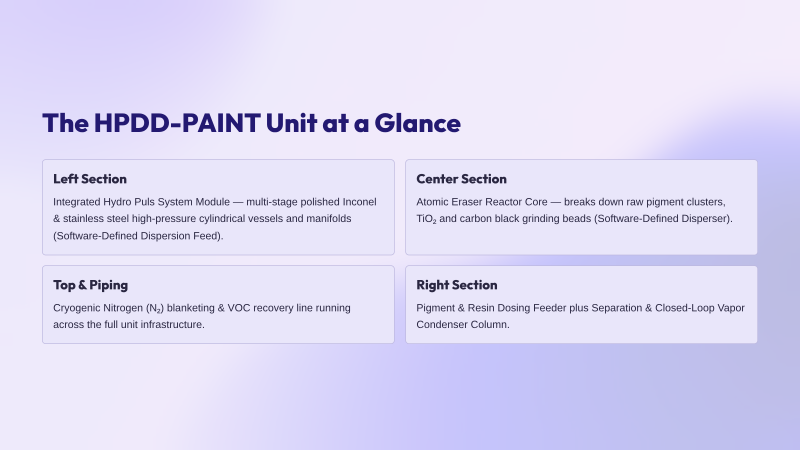Select the 'Left Section' card heading
The height and width of the screenshot is (450, 800).
[x=90, y=179]
